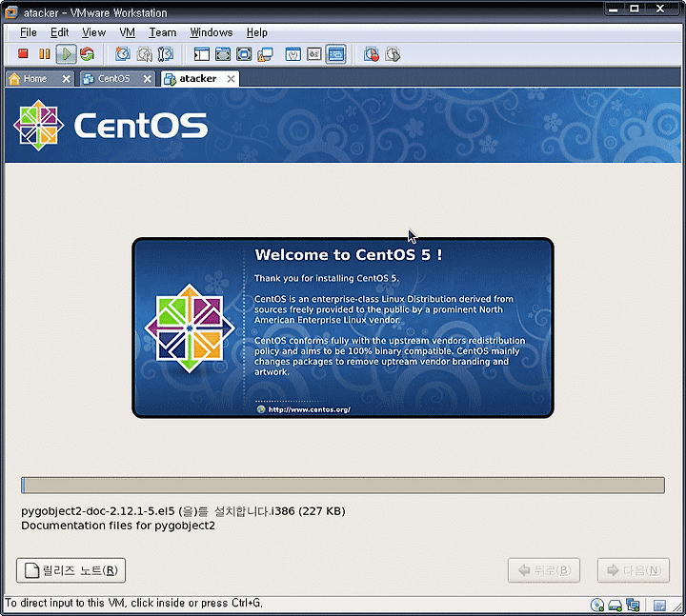The image size is (686, 616).
Task: Click the 'Documentation files for pygobject2' text
Action: point(118,526)
